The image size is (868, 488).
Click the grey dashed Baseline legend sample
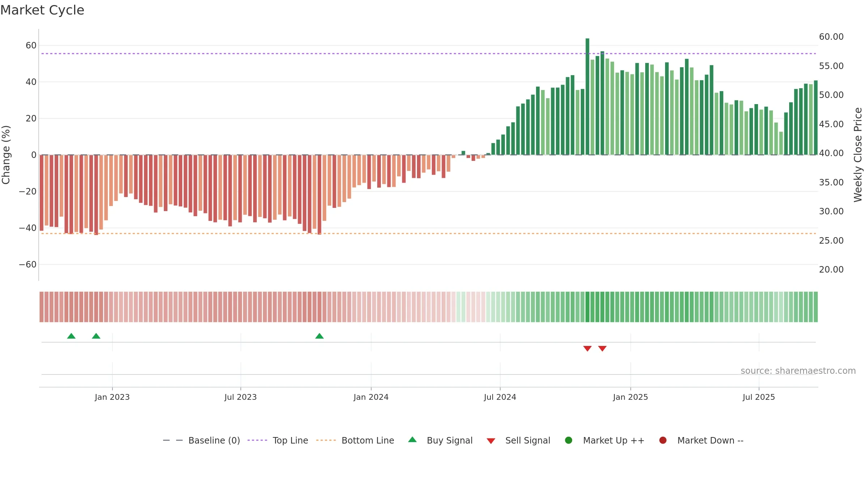tap(173, 440)
